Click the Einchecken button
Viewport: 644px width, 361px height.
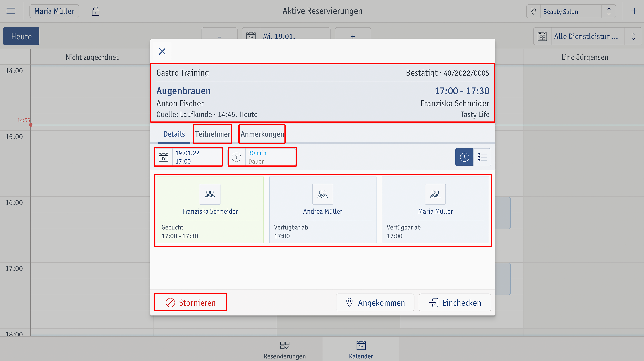pos(455,303)
